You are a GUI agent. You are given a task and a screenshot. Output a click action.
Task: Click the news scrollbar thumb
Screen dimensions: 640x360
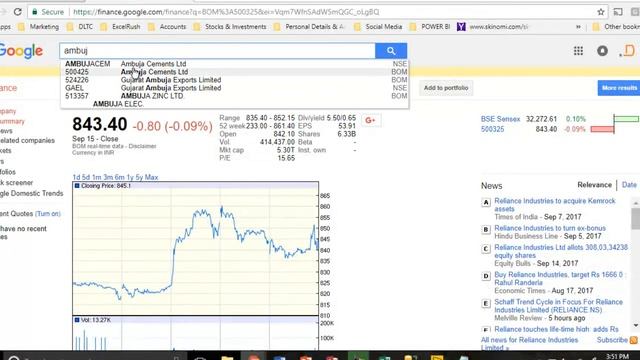click(x=636, y=218)
